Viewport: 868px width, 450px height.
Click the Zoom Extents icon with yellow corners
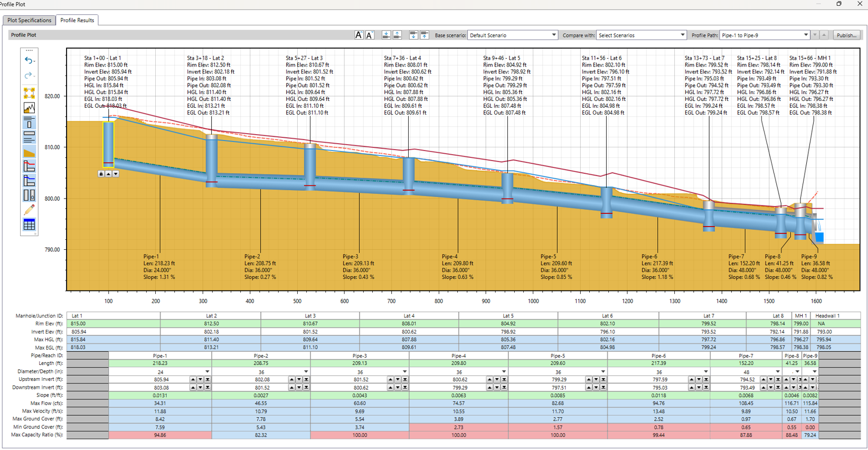tap(29, 93)
